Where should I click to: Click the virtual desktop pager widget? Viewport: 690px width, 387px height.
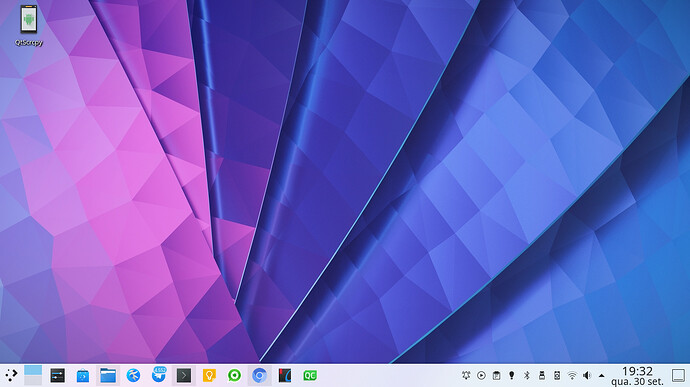pos(33,375)
